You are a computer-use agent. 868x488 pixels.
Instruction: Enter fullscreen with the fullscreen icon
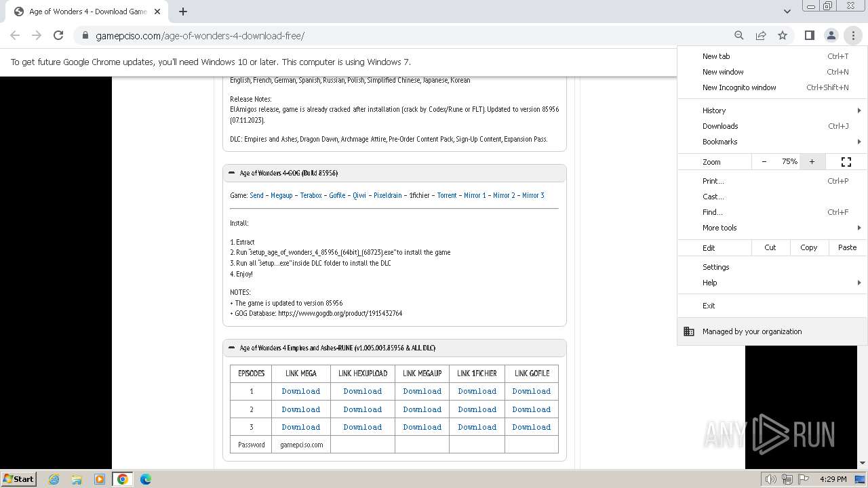coord(846,161)
